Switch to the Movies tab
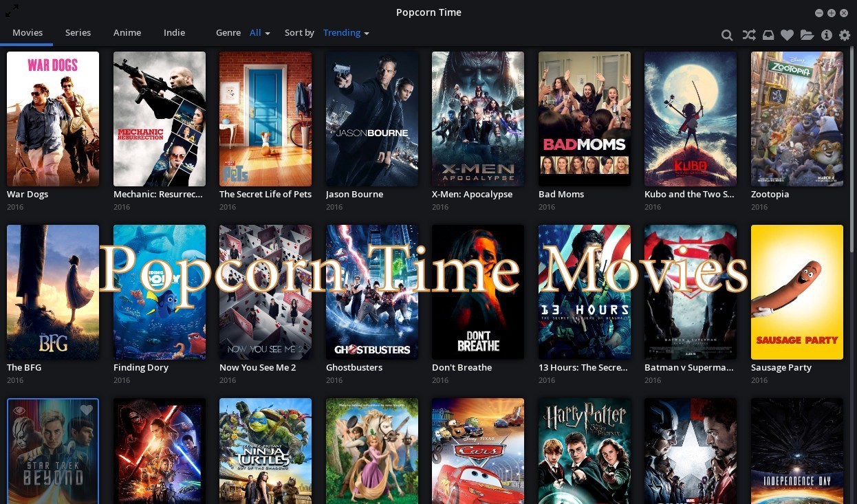The width and height of the screenshot is (857, 504). [28, 32]
